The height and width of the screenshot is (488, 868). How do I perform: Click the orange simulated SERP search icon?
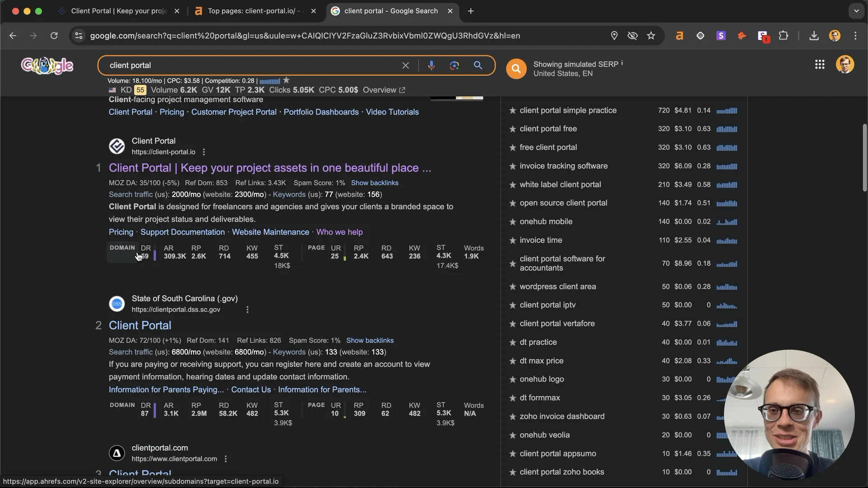(516, 69)
